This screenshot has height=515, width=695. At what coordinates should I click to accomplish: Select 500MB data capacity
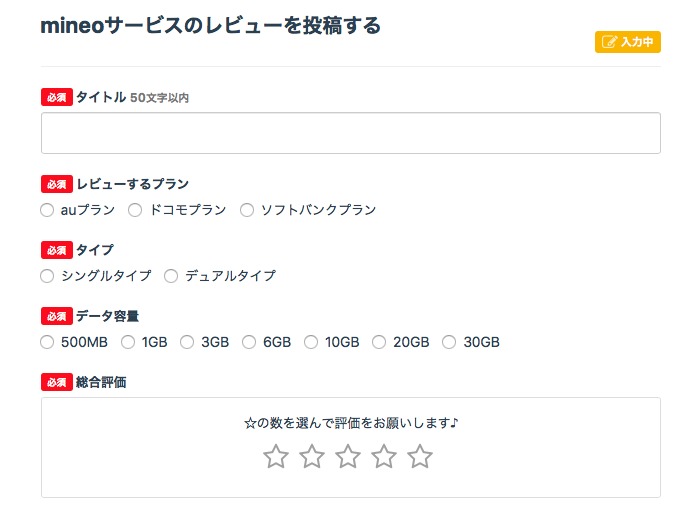pyautogui.click(x=47, y=342)
